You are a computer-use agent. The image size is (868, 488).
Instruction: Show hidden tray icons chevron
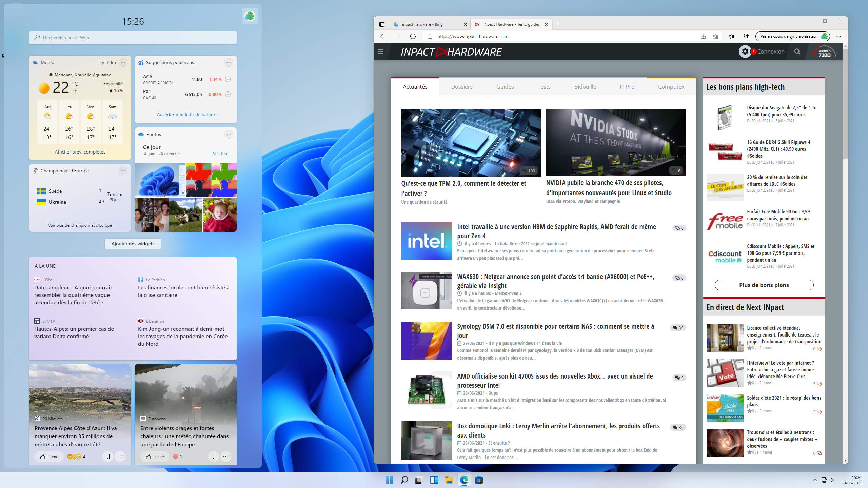tap(814, 480)
